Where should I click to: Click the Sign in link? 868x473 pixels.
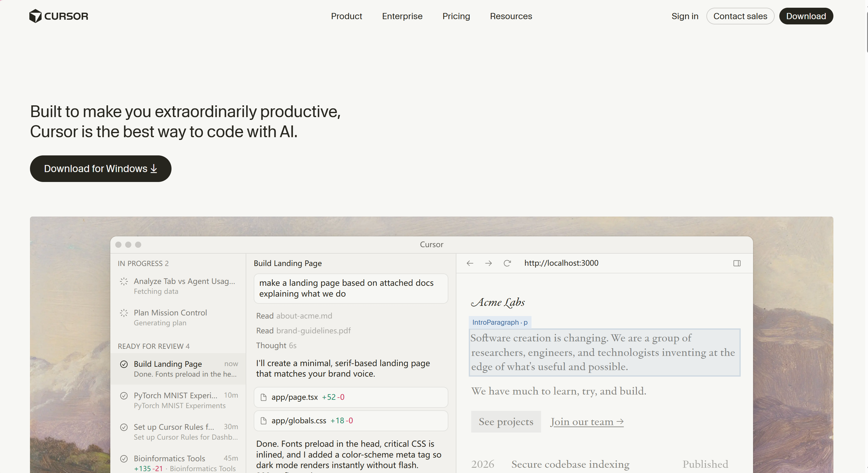tap(685, 16)
